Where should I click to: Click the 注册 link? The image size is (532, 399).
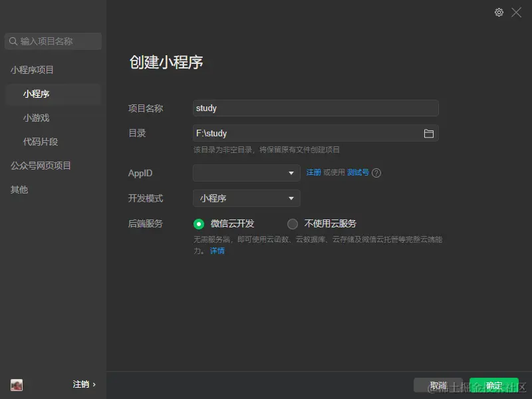click(x=313, y=172)
